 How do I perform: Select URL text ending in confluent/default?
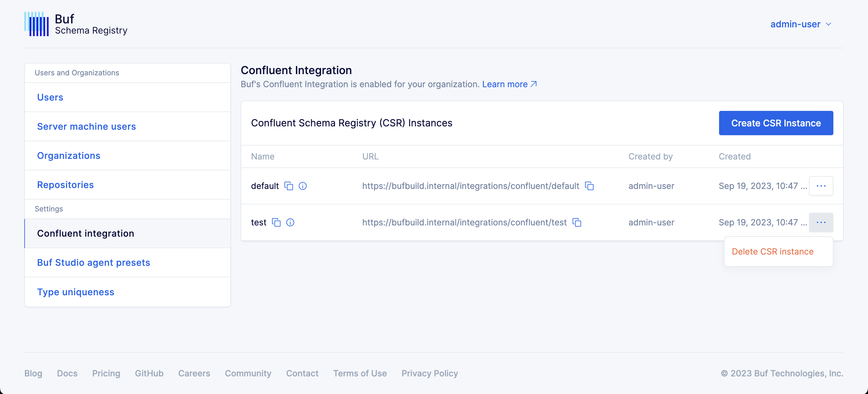(470, 186)
